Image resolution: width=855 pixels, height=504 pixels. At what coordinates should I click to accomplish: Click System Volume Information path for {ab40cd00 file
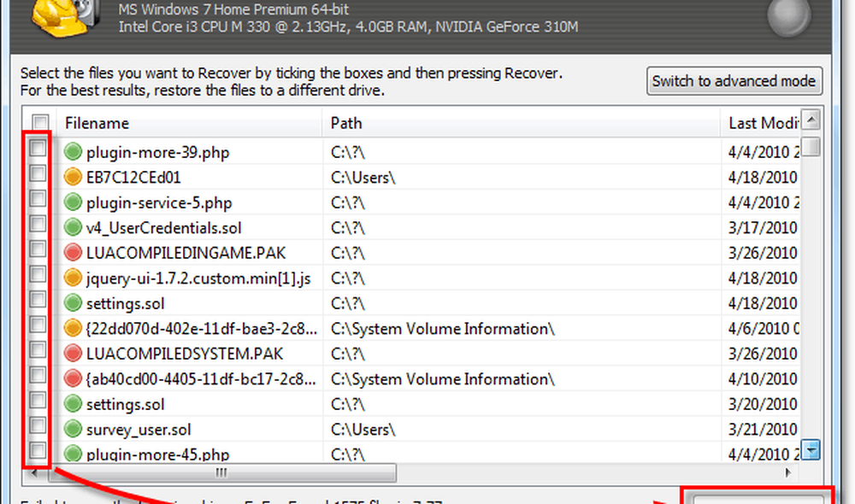(x=442, y=379)
